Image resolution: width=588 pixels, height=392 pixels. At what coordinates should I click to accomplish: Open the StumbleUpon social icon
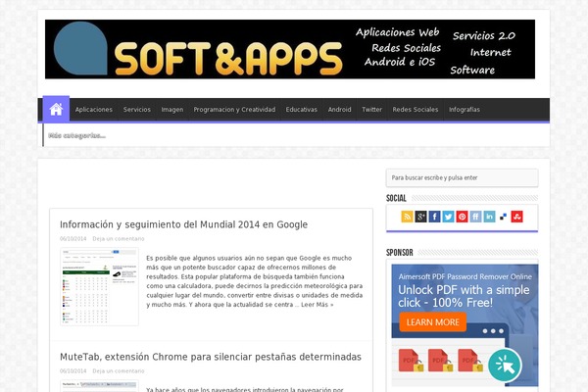pyautogui.click(x=516, y=217)
